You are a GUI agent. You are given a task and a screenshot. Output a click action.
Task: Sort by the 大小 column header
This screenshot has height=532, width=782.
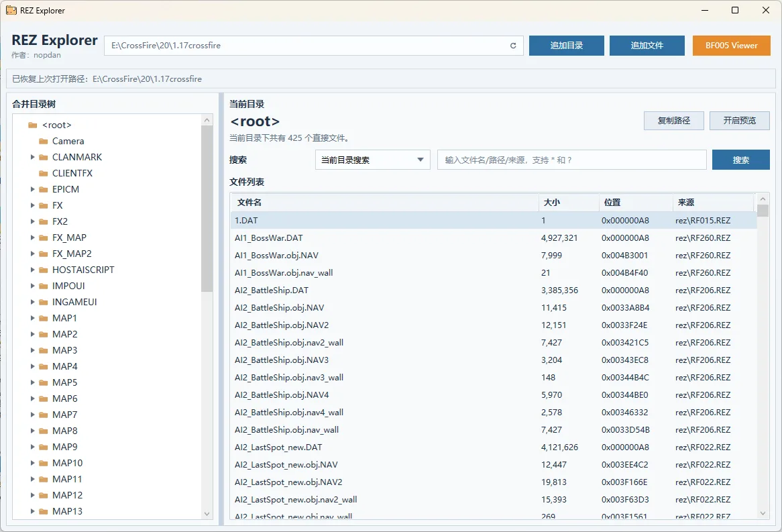(569, 202)
